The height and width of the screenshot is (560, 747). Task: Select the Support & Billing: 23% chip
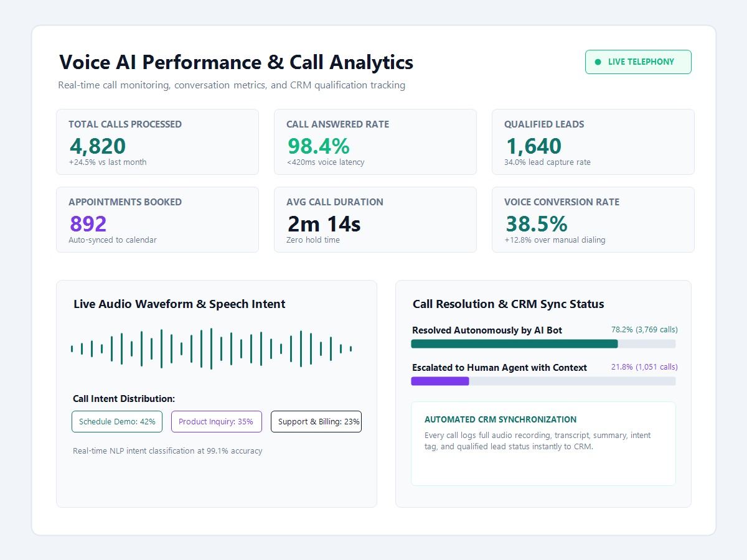pos(316,421)
